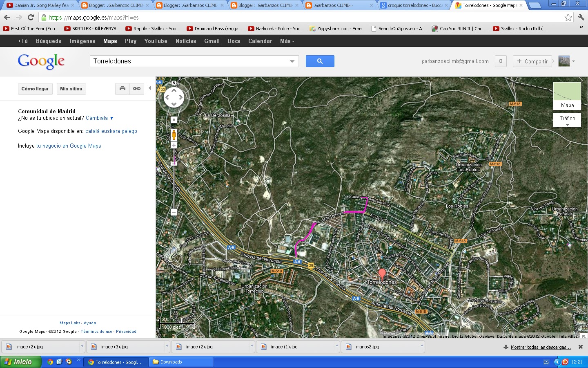588x368 pixels.
Task: Collapse the left side panel arrow
Action: click(150, 88)
